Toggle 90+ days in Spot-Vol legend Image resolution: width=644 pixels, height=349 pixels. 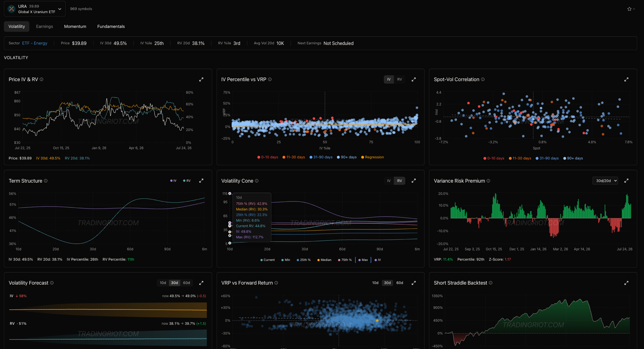coord(573,158)
